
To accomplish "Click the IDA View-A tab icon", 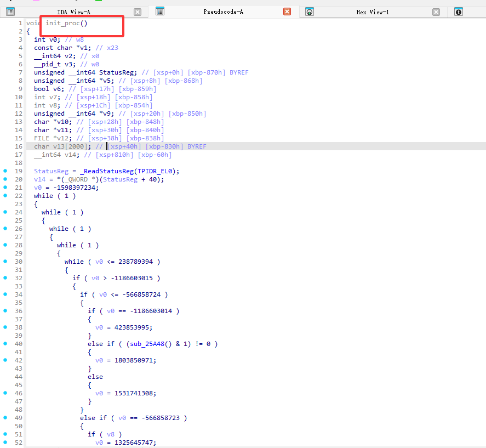I will pos(10,12).
